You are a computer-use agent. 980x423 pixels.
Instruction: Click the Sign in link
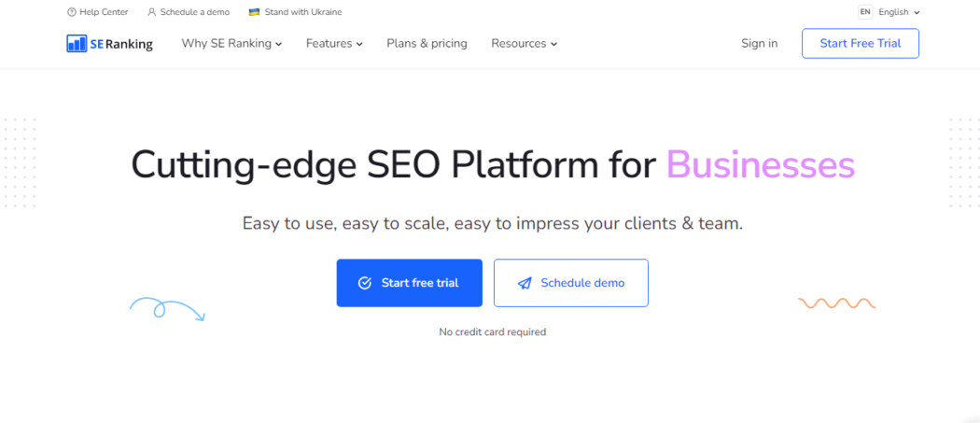coord(760,43)
